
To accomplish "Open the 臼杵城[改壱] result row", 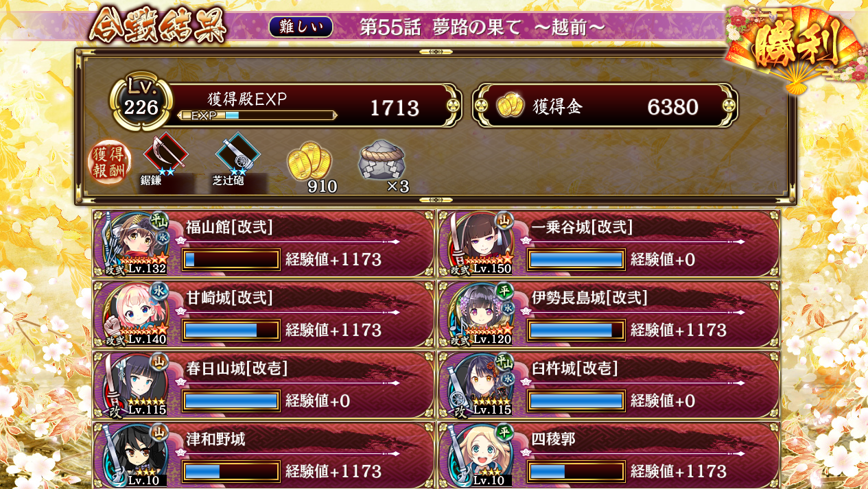I will click(609, 385).
